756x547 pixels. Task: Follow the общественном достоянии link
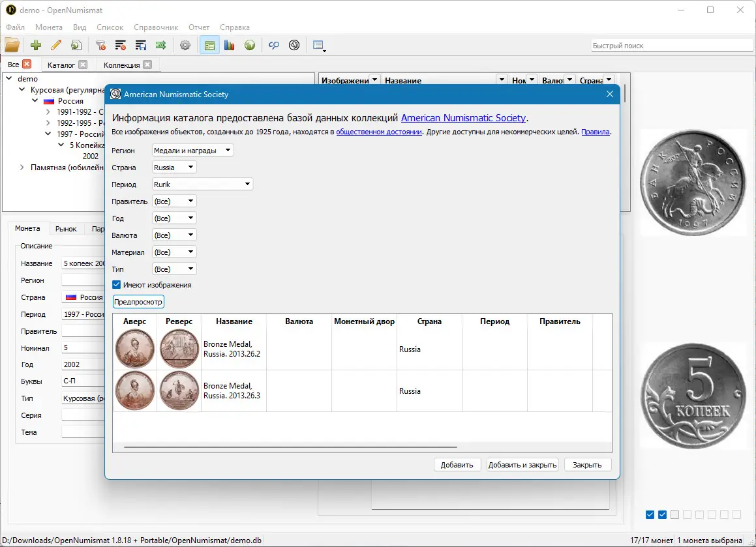(x=379, y=132)
